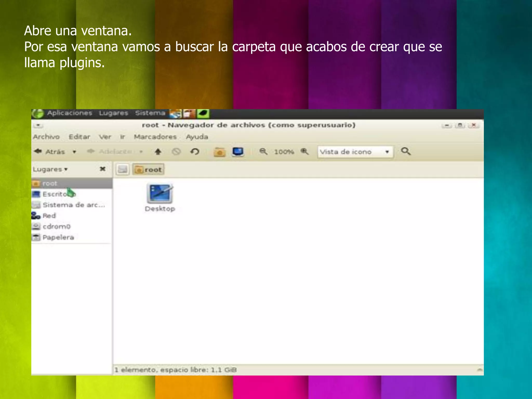Select the Desktop folder icon
Screen dimensions: 532x399
160,194
